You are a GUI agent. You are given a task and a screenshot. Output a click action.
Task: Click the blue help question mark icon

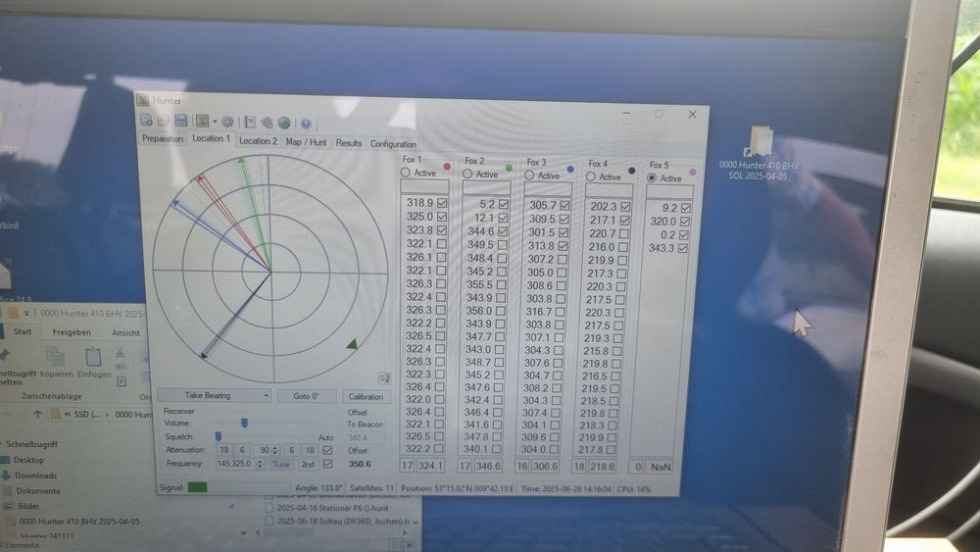click(306, 124)
